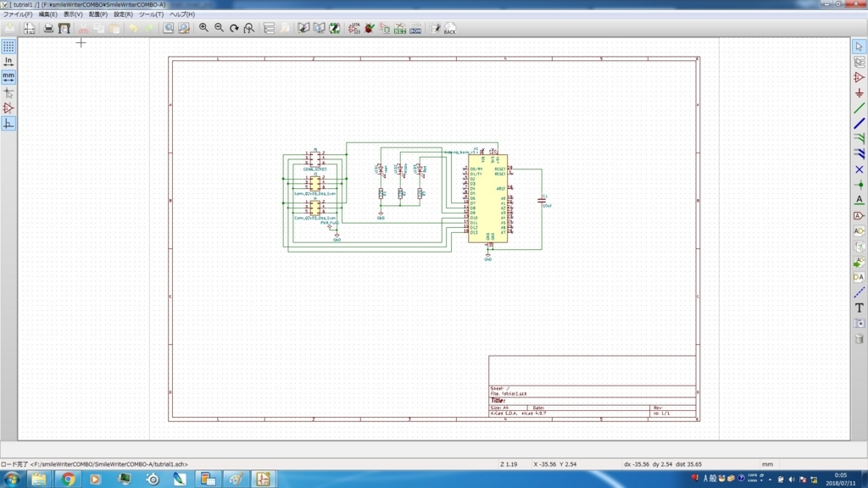Click the generate netlist NET icon
Screen dimensions: 868x488
pos(400,28)
